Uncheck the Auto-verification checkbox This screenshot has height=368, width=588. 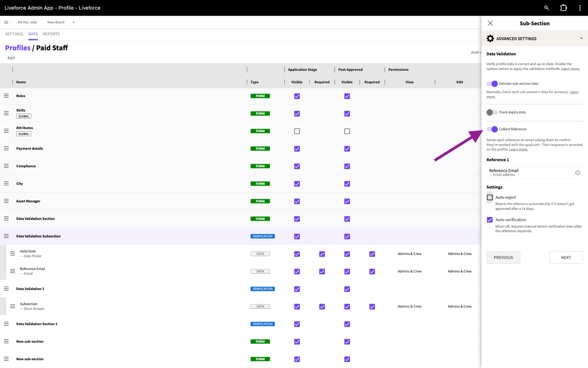tap(490, 220)
